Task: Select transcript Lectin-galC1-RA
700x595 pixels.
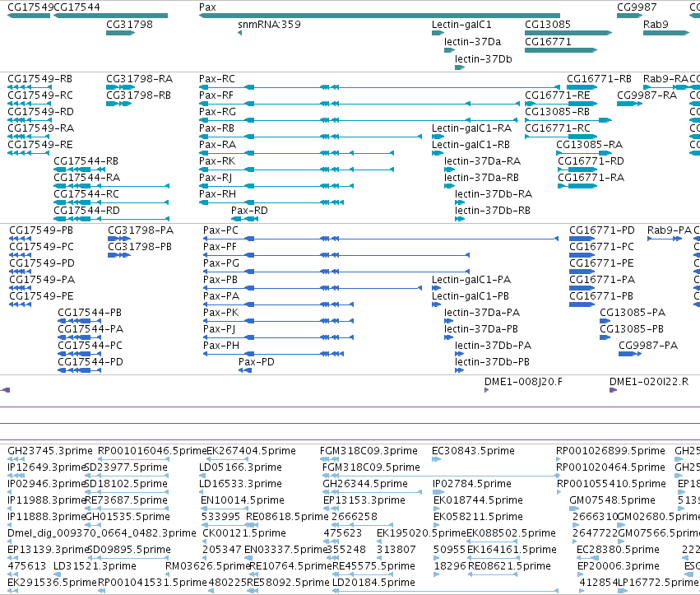Action: pos(471,128)
